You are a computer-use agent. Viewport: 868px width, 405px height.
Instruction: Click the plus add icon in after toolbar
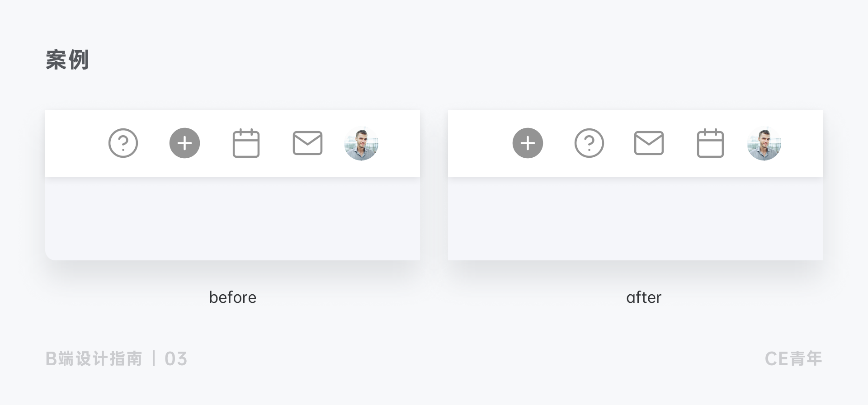click(528, 143)
